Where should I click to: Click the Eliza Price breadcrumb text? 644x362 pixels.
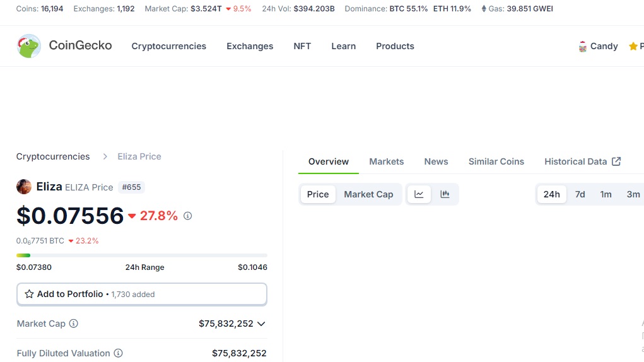pos(139,156)
